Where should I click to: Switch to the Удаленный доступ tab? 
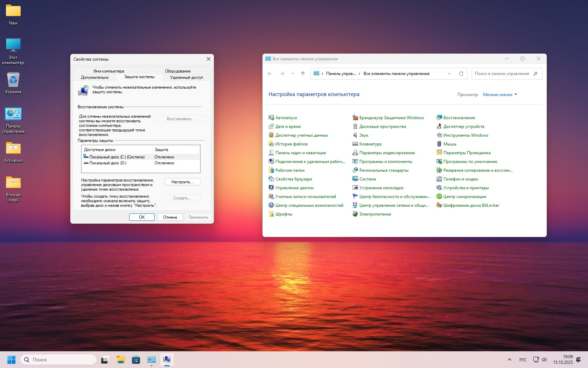tap(186, 77)
